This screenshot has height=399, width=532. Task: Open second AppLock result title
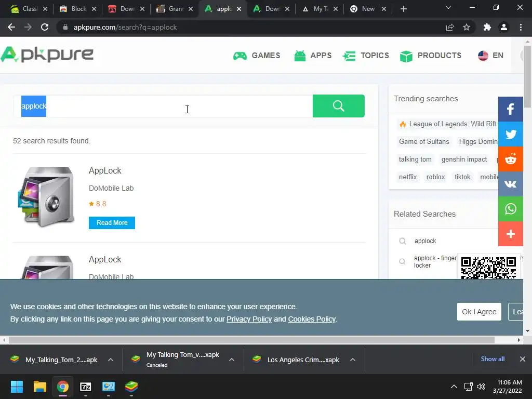pyautogui.click(x=105, y=260)
